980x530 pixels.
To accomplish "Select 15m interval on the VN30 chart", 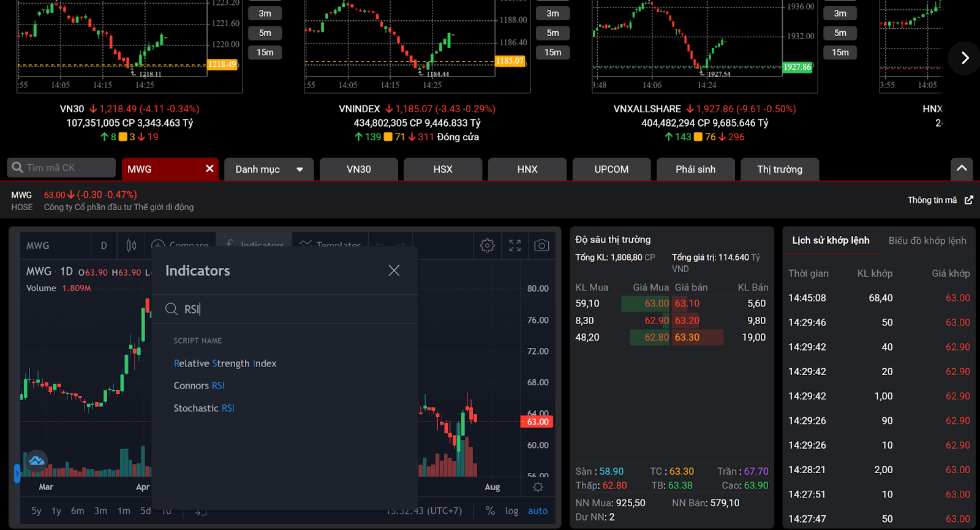I will [265, 53].
